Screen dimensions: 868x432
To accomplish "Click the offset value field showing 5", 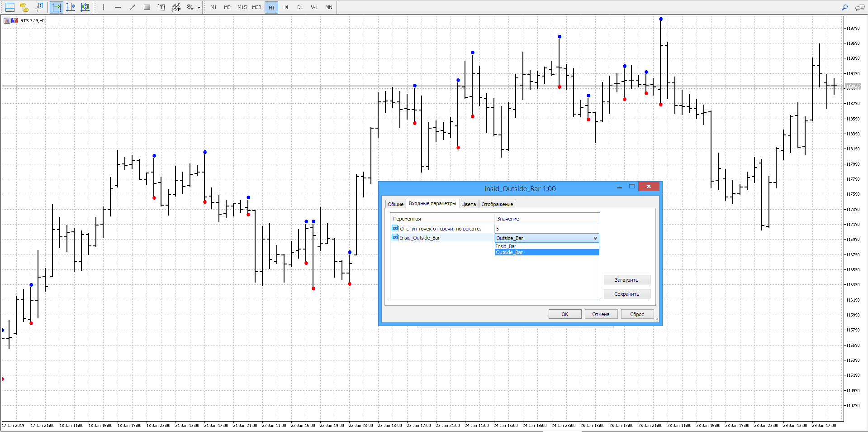I will click(x=547, y=229).
